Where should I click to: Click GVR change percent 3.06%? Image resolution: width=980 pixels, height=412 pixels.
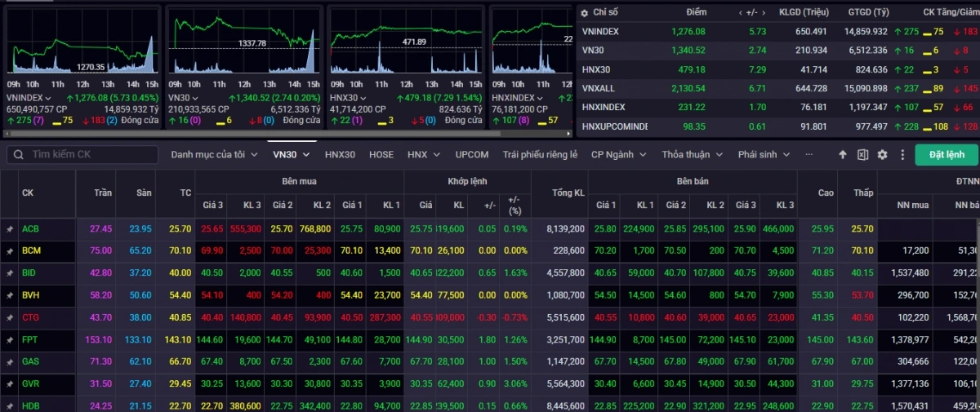point(516,383)
